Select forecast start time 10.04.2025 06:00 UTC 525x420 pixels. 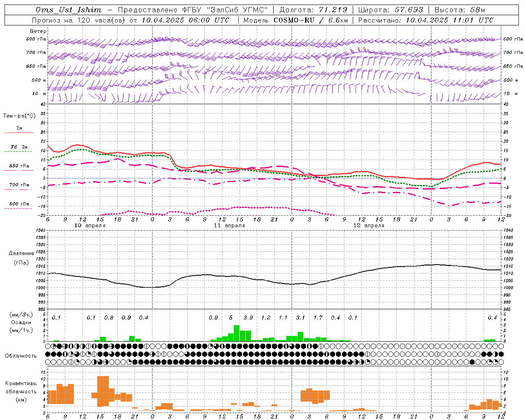pyautogui.click(x=186, y=20)
